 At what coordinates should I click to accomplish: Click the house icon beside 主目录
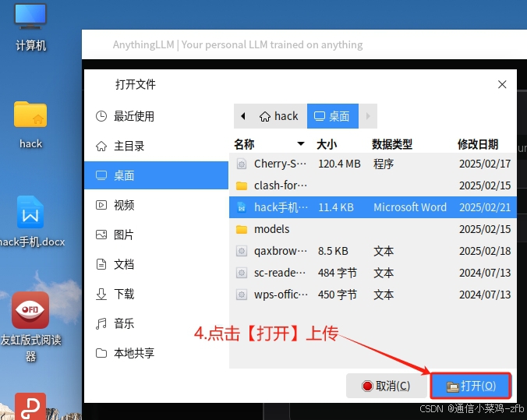[101, 146]
